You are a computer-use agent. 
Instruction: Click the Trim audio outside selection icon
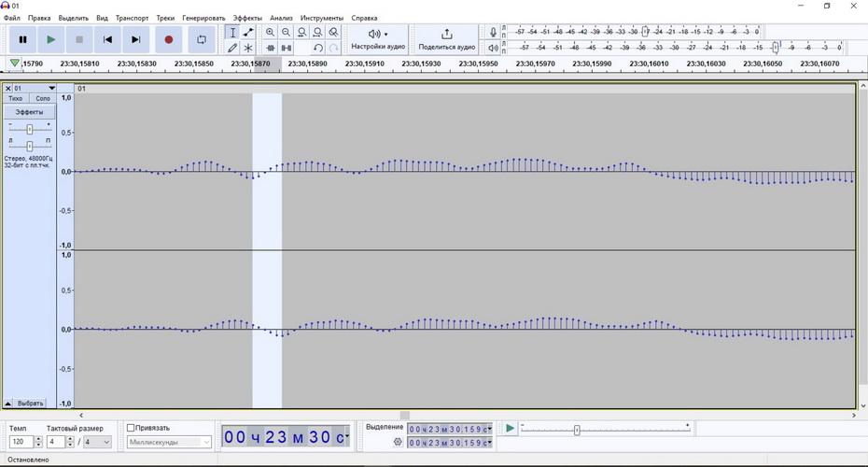(x=270, y=48)
